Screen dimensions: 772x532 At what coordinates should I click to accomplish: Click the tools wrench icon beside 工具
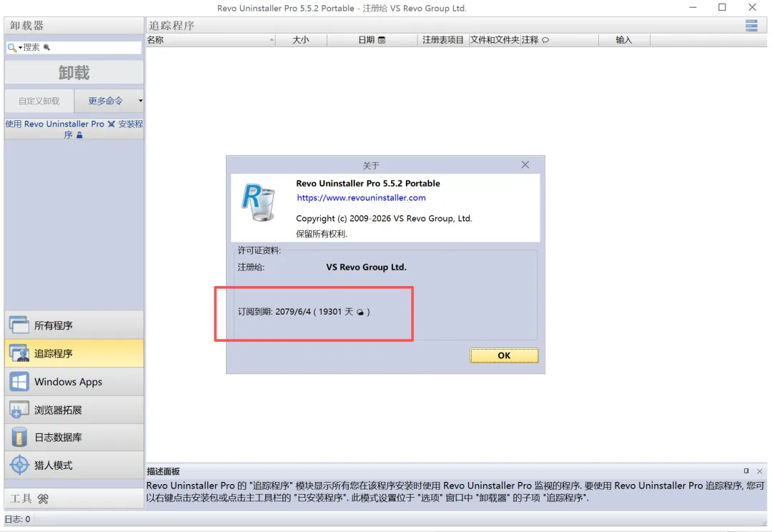coord(44,499)
